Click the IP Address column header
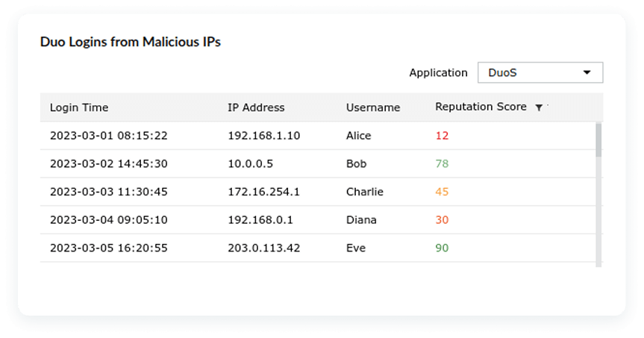Viewport: 644px width, 338px height. [x=256, y=107]
